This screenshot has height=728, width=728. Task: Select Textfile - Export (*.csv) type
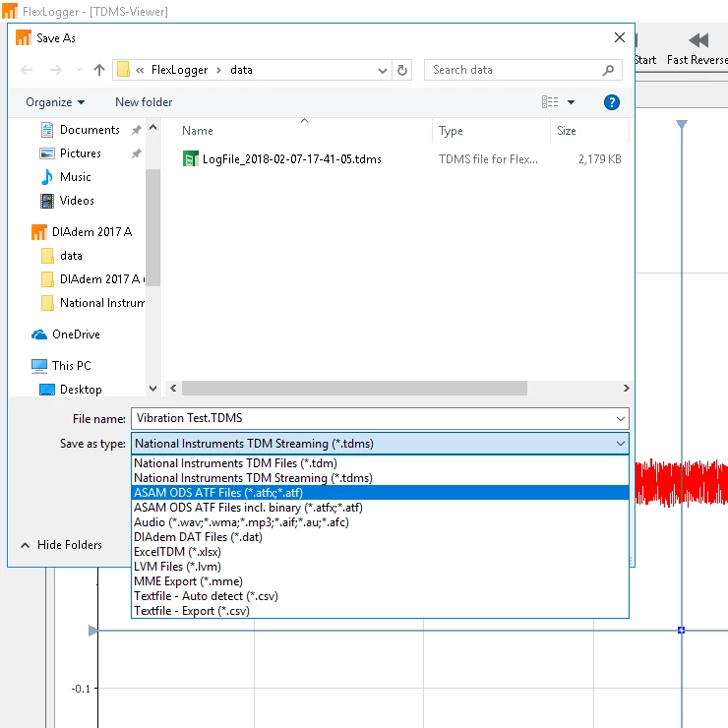pyautogui.click(x=191, y=611)
